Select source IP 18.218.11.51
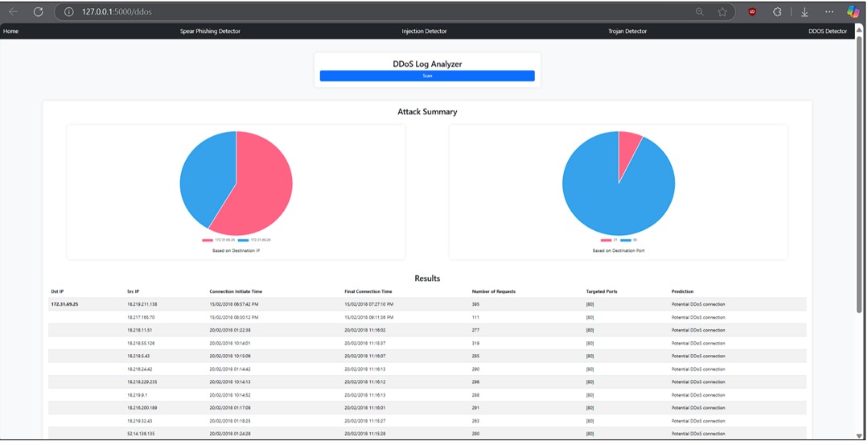This screenshot has height=445, width=868. (x=139, y=331)
